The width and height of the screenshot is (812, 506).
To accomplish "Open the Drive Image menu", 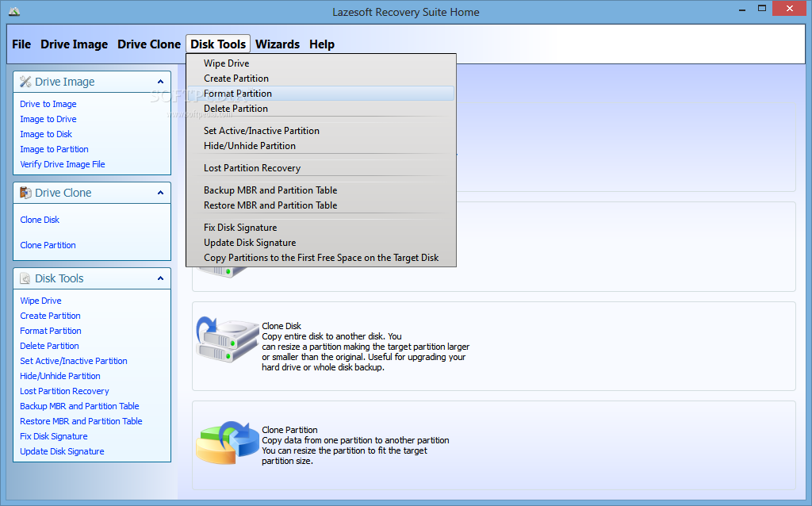I will [74, 44].
